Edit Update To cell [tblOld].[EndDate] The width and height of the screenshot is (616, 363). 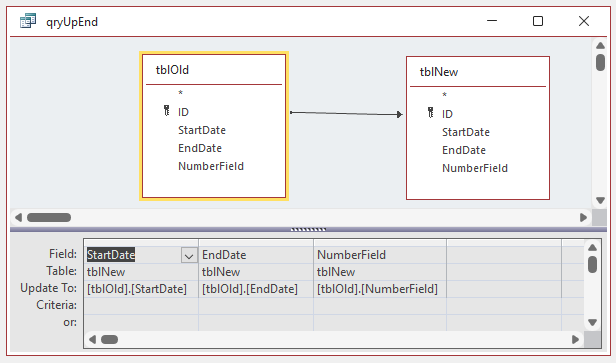tap(256, 289)
